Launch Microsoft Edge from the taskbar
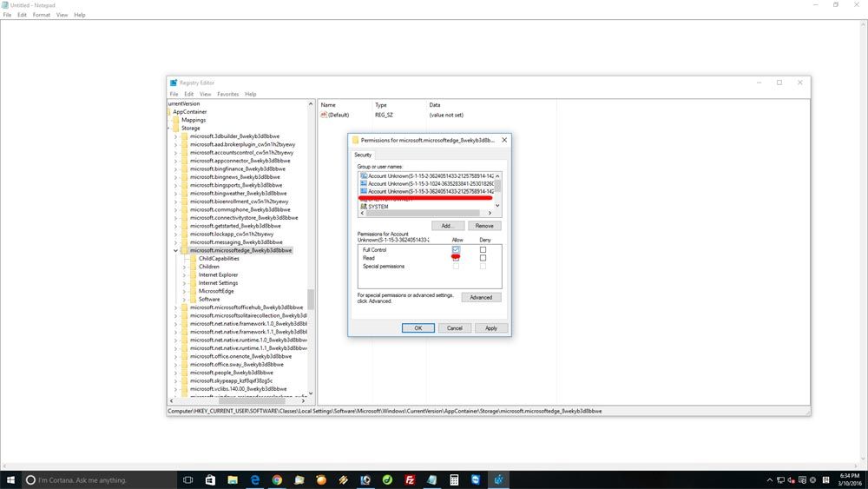 pyautogui.click(x=254, y=479)
